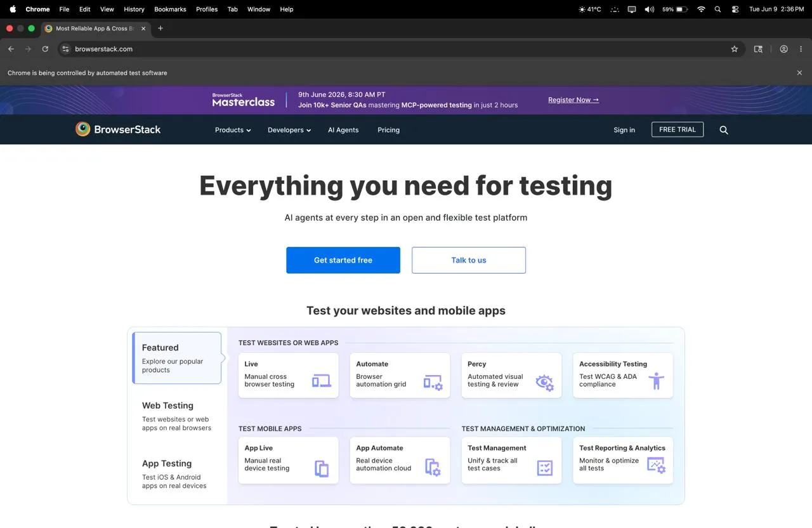Select the Web Testing tab
This screenshot has height=528, width=812.
[x=177, y=416]
